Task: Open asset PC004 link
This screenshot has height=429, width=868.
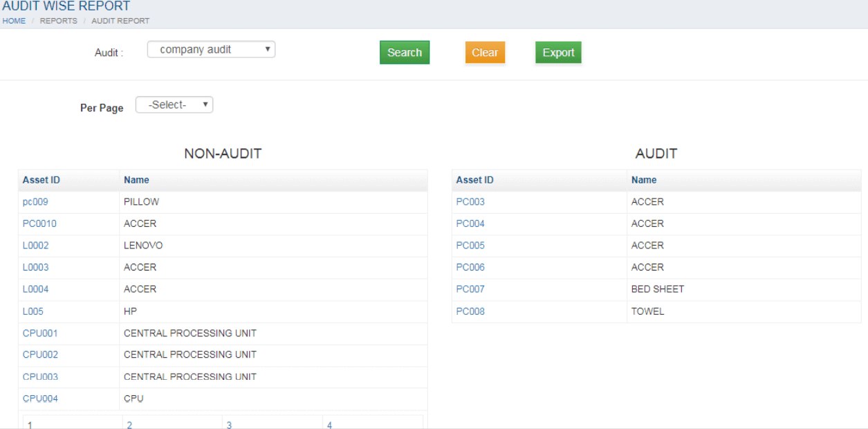Action: [470, 223]
